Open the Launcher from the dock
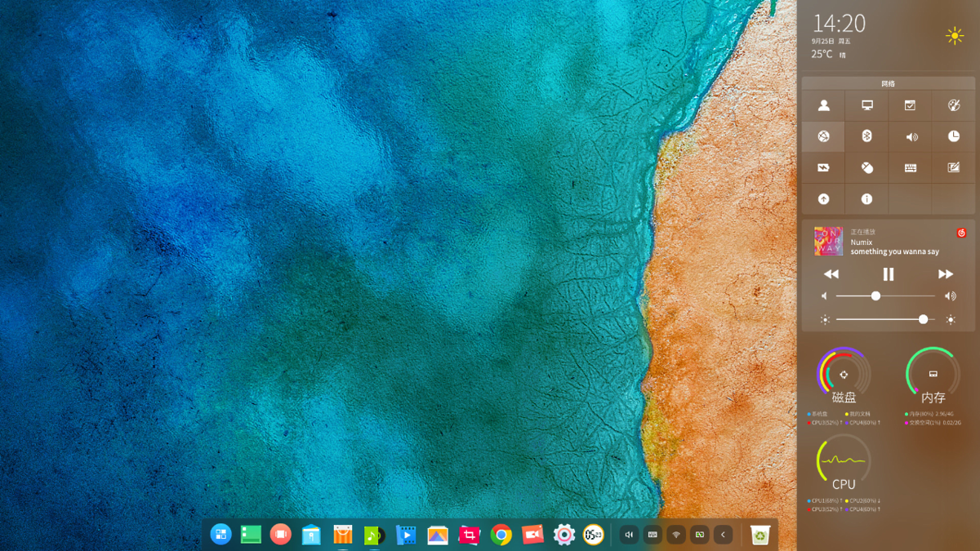This screenshot has width=980, height=551. click(220, 535)
